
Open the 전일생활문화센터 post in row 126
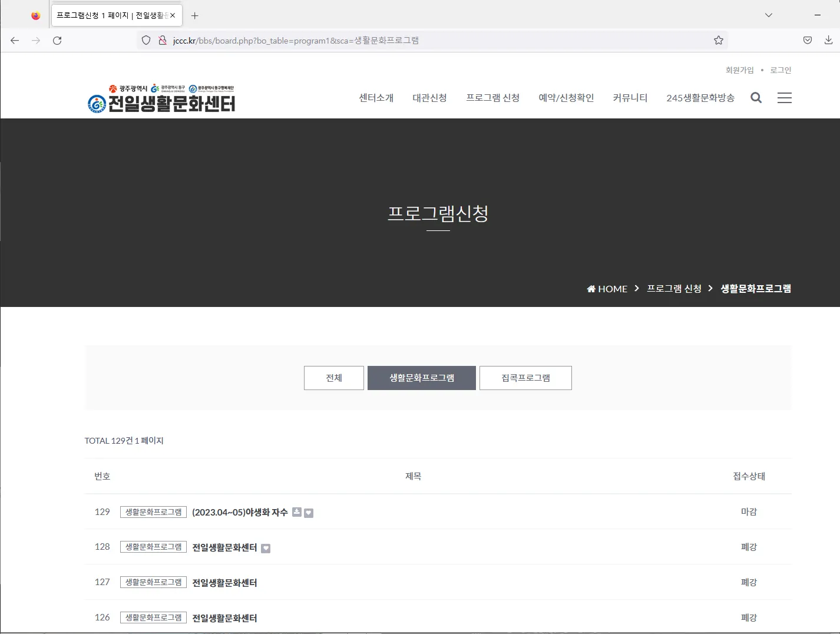click(x=224, y=618)
